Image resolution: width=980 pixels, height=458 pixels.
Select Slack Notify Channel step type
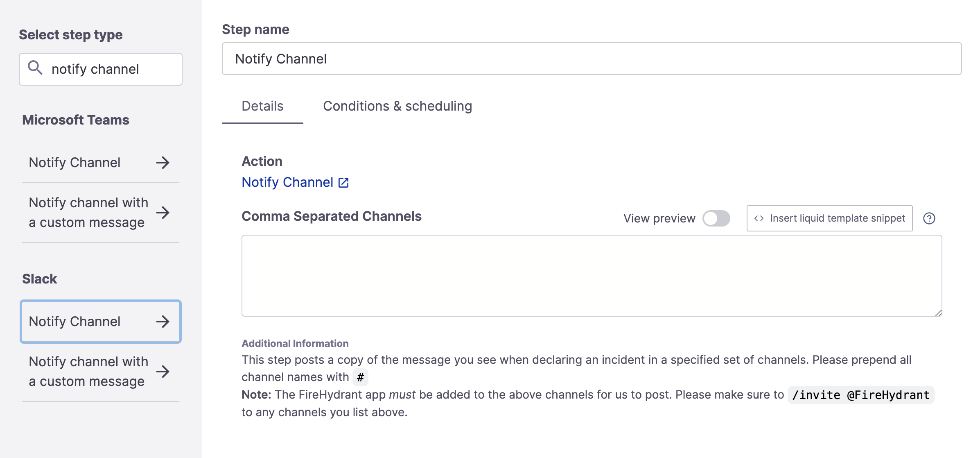click(100, 321)
